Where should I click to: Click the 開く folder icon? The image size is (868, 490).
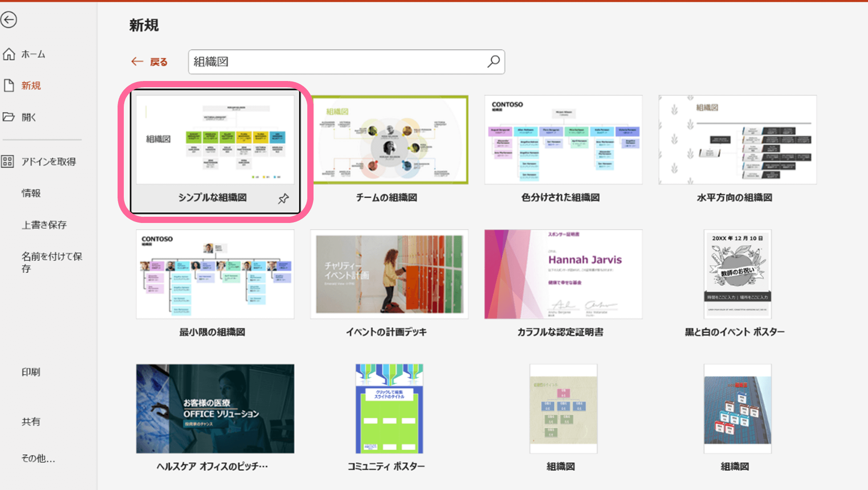pos(9,117)
